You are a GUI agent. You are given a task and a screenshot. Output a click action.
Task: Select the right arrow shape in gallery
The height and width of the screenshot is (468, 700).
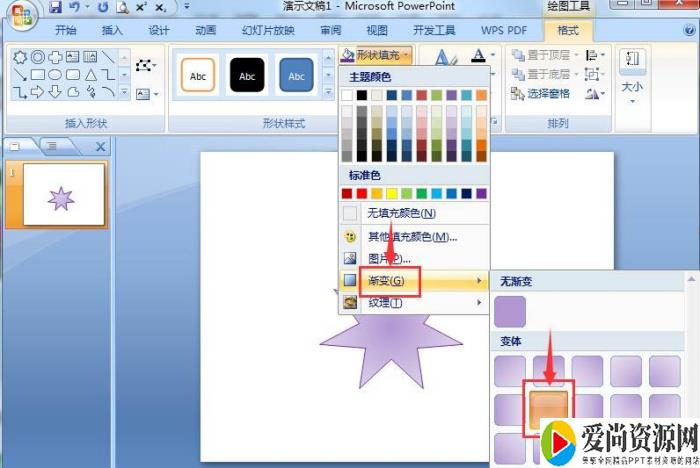[x=37, y=92]
